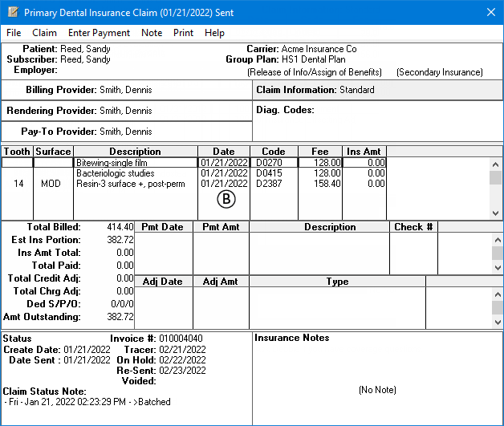Image resolution: width=504 pixels, height=426 pixels.
Task: Close the Primary Dental Insurance Claim window
Action: 490,13
